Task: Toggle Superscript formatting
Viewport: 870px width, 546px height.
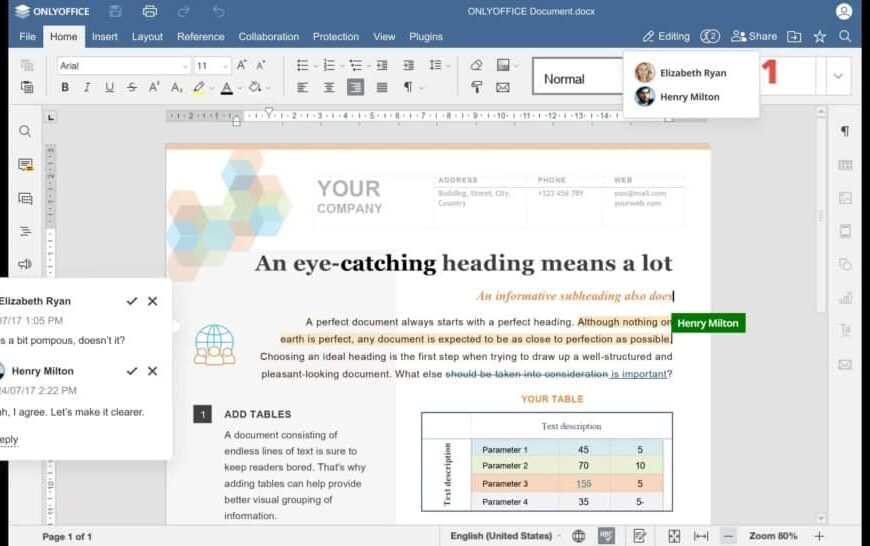Action: [x=154, y=87]
